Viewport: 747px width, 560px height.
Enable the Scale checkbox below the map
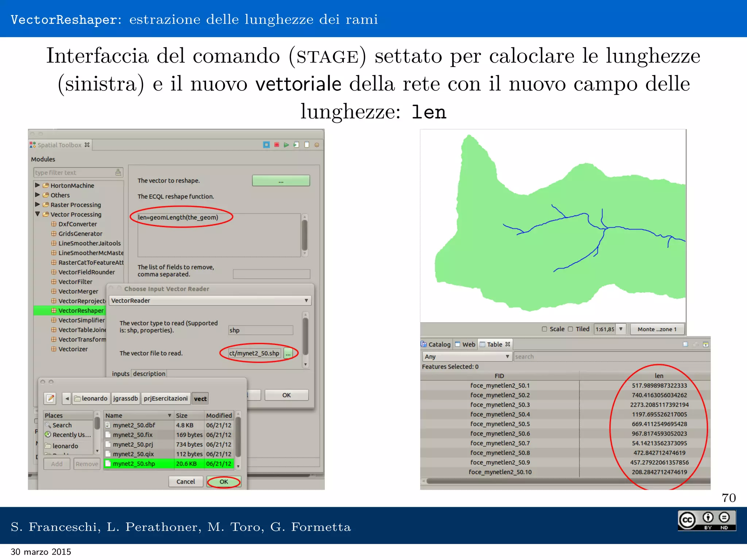coord(545,329)
